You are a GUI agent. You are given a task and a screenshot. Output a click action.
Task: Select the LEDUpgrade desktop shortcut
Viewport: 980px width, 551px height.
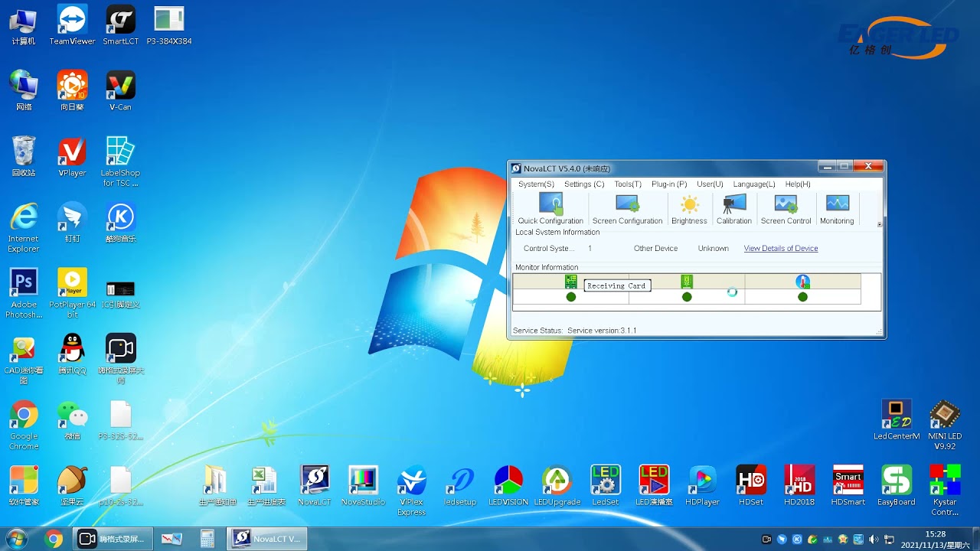pos(557,486)
